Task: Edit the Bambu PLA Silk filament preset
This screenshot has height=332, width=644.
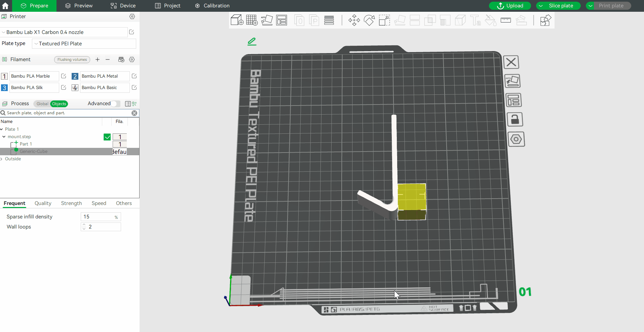Action: click(64, 87)
